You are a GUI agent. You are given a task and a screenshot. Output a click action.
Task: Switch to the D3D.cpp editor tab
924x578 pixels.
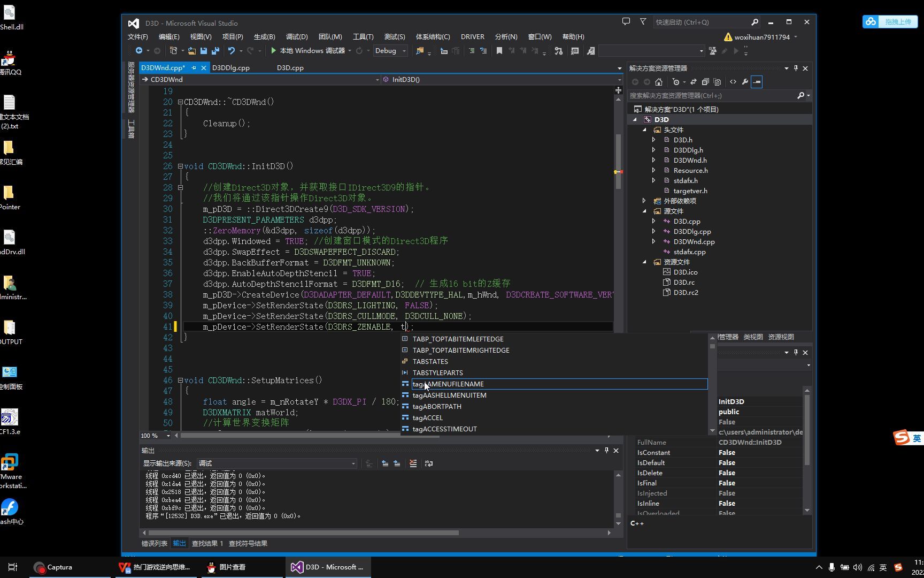pos(290,68)
